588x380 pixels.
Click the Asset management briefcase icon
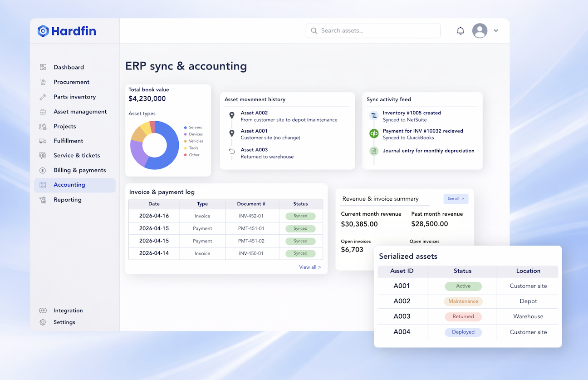(43, 112)
